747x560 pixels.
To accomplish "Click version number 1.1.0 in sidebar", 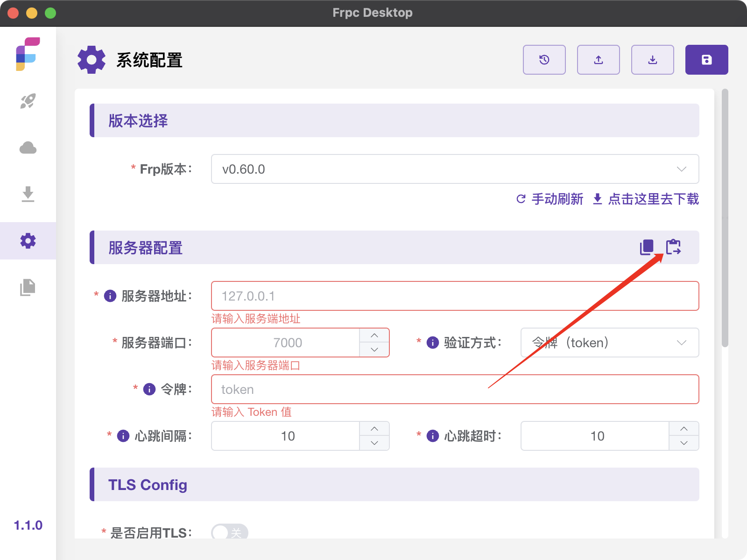I will (28, 525).
